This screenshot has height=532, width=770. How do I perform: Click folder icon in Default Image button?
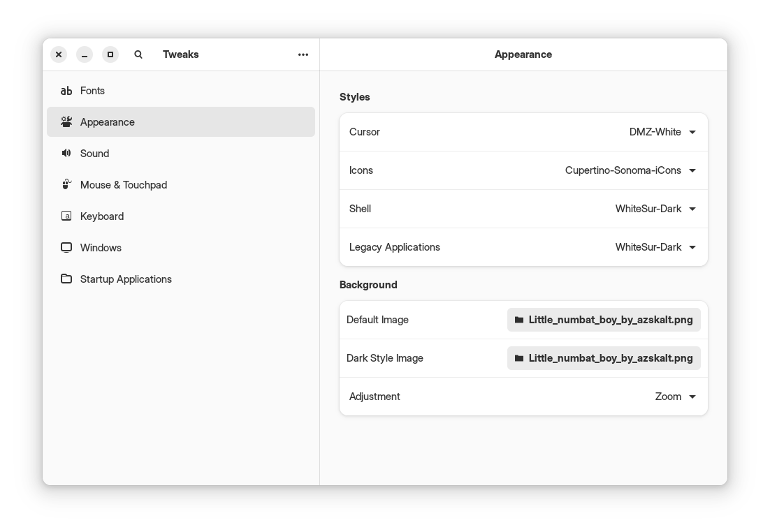(518, 320)
